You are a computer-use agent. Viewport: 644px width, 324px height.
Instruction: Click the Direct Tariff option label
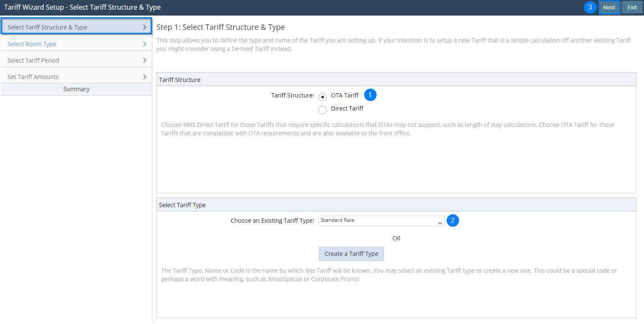pyautogui.click(x=347, y=108)
